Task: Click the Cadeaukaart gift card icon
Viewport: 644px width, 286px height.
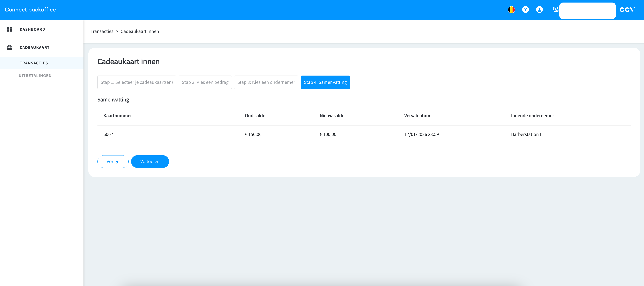Action: (x=9, y=48)
